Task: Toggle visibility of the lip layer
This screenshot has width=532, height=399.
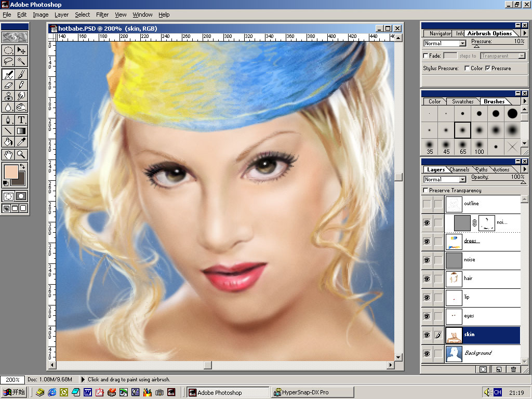Action: coord(427,298)
